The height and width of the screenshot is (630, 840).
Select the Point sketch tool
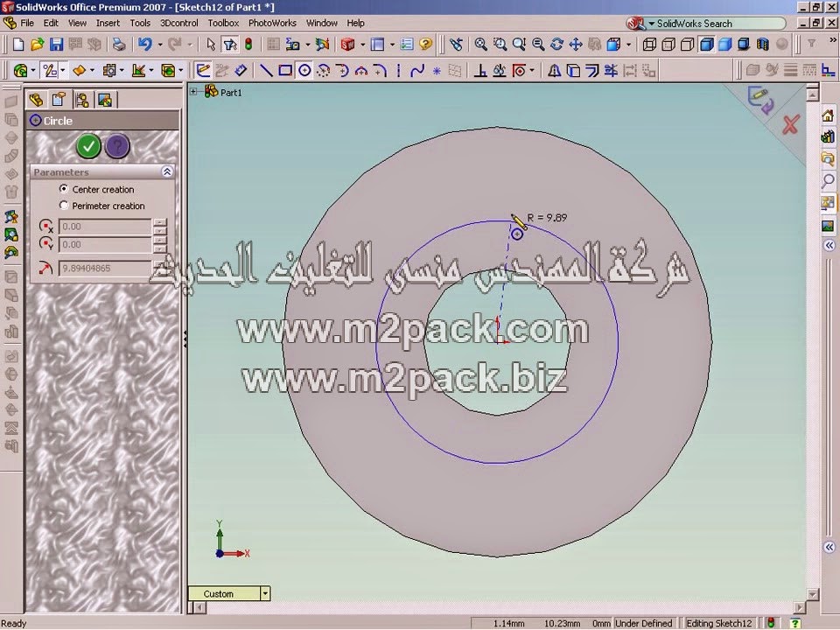tap(437, 70)
